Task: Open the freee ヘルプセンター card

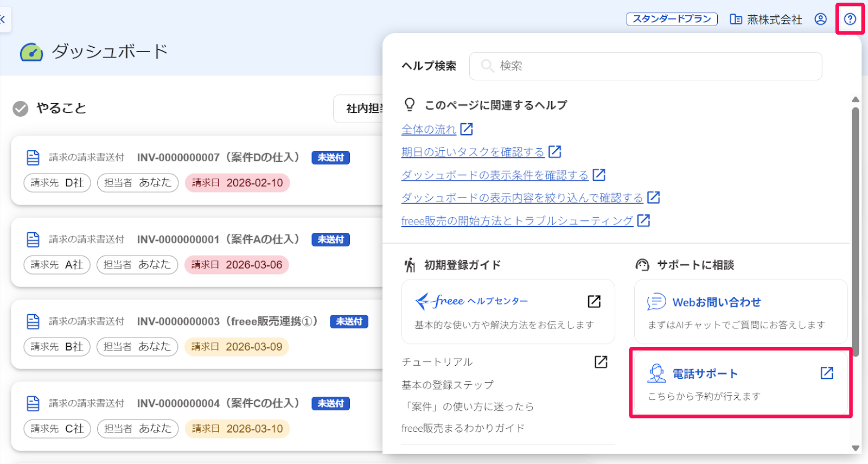Action: tap(508, 312)
